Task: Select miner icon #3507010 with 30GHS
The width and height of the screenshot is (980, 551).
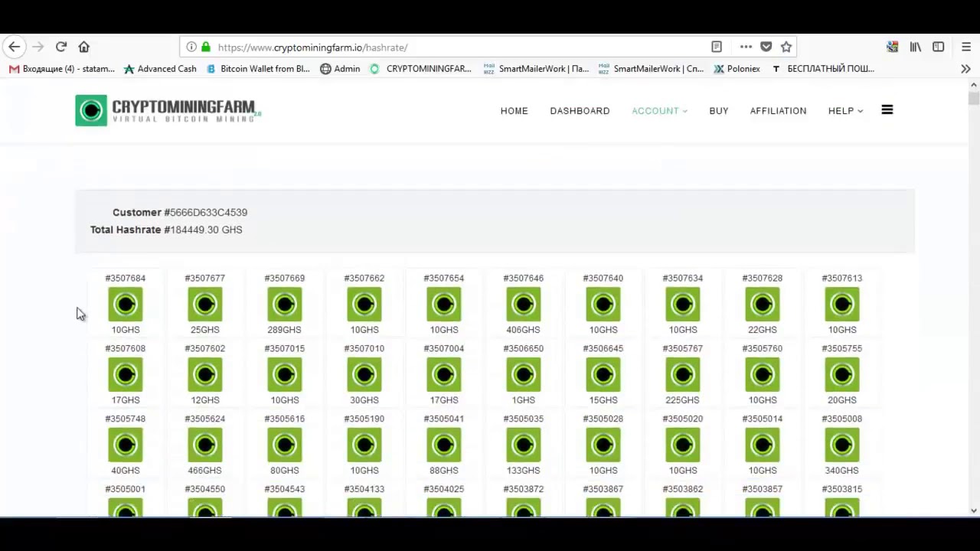Action: click(x=364, y=374)
